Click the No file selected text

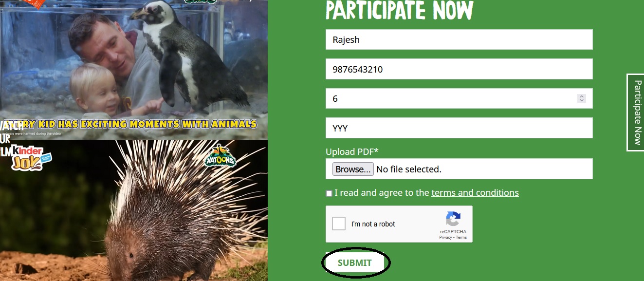(409, 169)
